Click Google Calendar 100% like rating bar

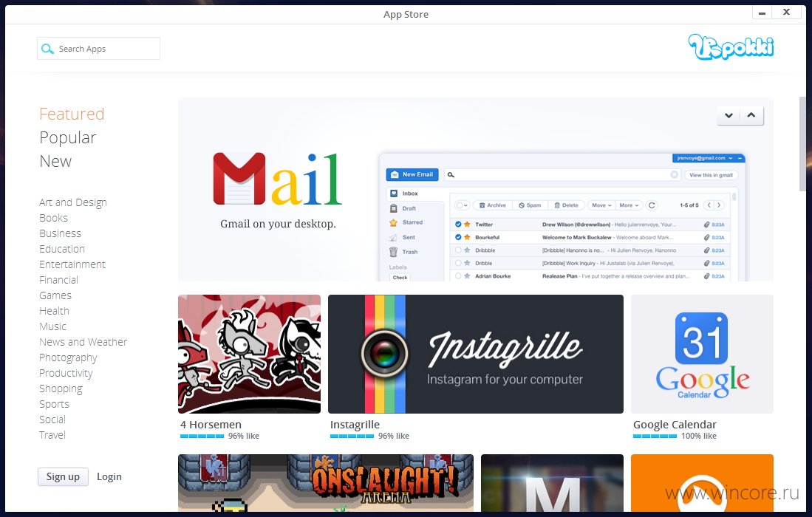(655, 436)
